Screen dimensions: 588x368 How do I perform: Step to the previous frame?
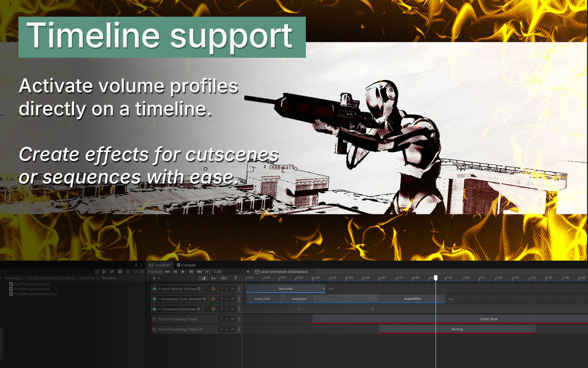coord(175,272)
